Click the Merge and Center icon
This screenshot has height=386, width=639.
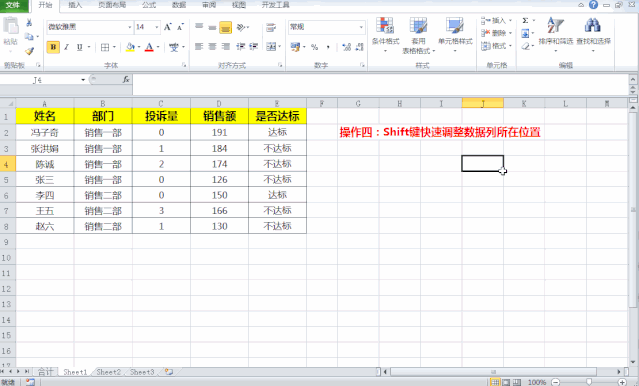[271, 47]
